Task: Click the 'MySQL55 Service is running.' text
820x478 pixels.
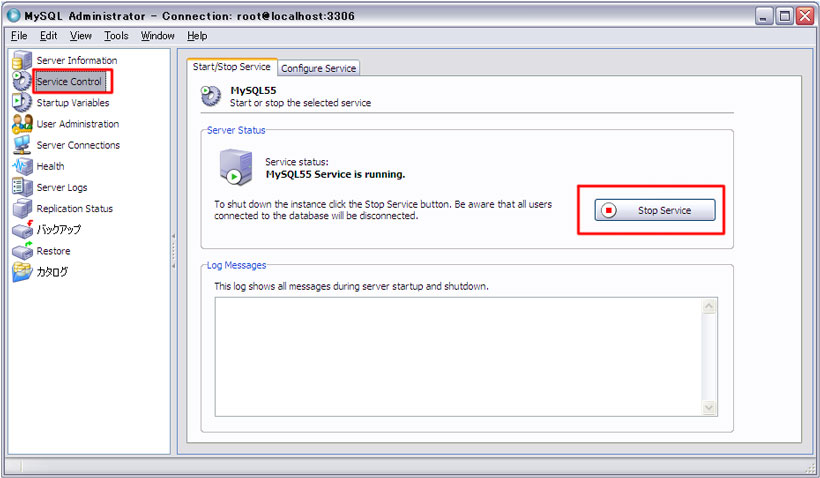Action: tap(335, 175)
